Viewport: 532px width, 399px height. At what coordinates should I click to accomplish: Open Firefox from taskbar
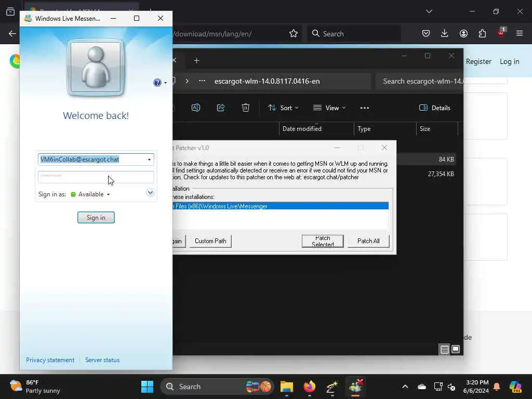(x=310, y=387)
